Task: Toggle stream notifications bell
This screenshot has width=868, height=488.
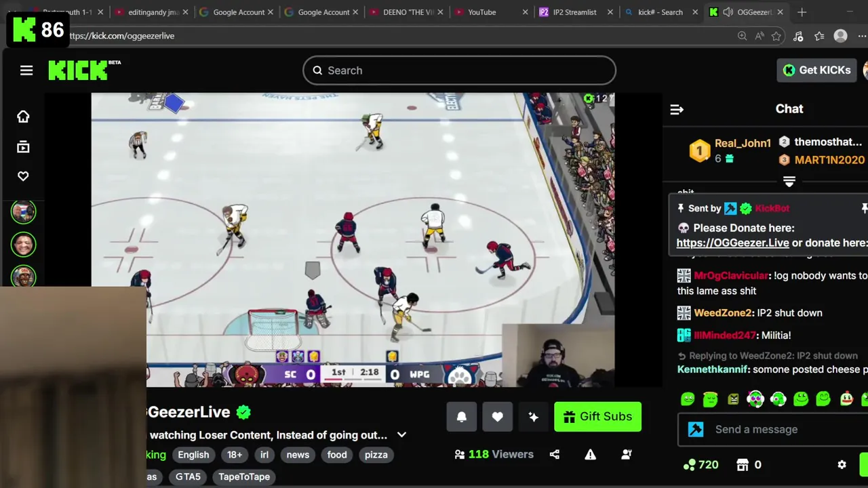Action: pos(461,417)
